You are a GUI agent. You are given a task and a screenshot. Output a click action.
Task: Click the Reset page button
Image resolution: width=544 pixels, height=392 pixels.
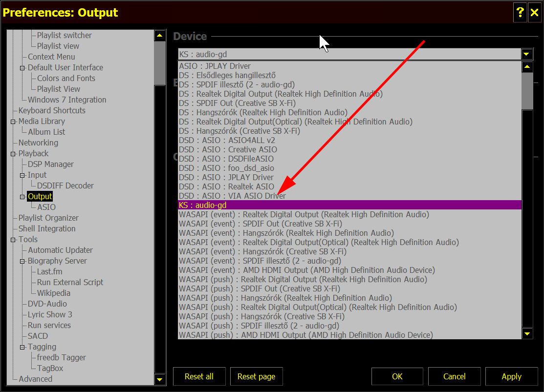point(257,376)
